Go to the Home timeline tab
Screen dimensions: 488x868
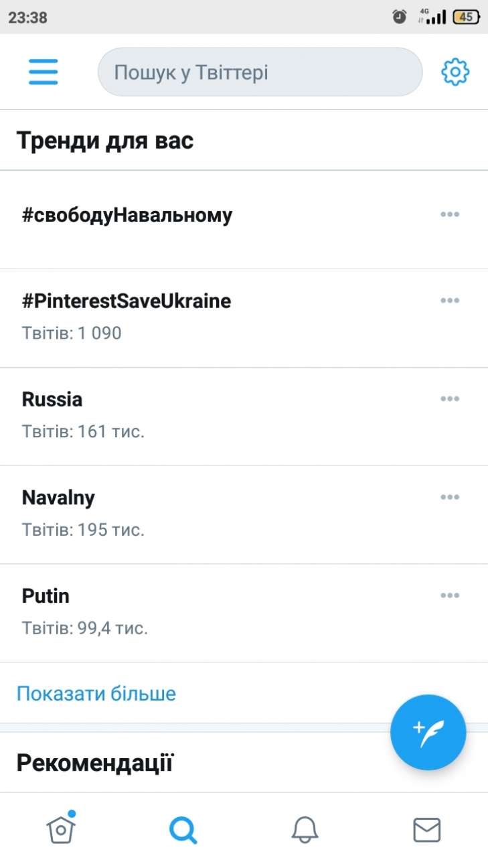(x=61, y=830)
